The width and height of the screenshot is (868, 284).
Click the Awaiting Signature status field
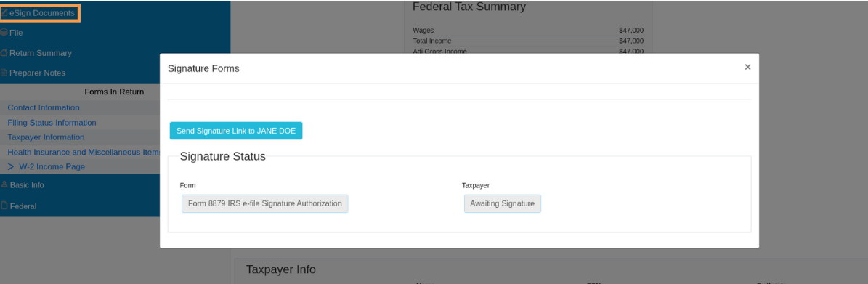pyautogui.click(x=502, y=203)
